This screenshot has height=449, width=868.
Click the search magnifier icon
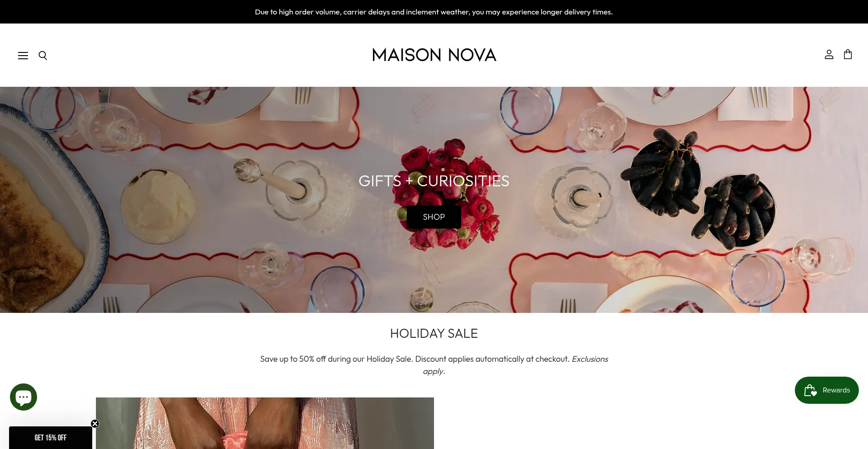(43, 55)
